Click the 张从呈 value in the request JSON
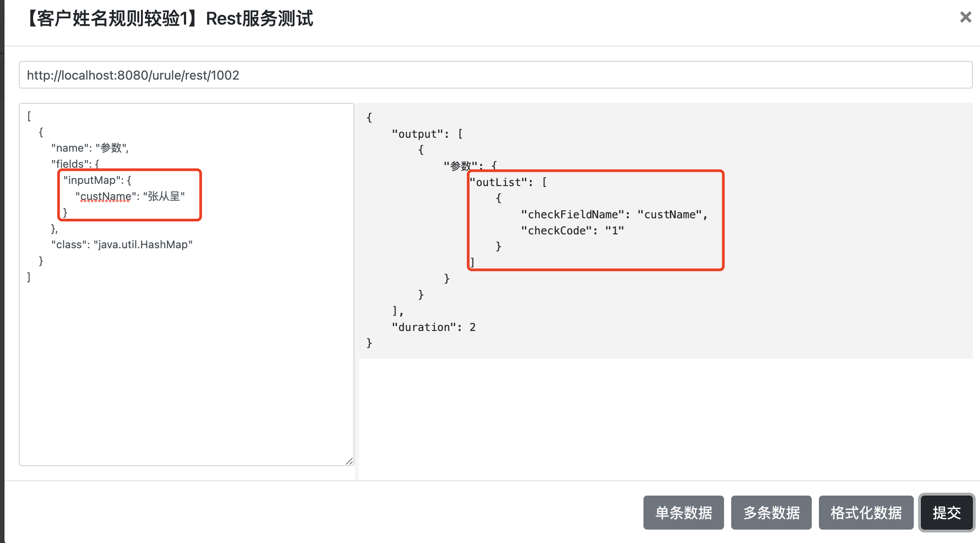 [x=164, y=196]
